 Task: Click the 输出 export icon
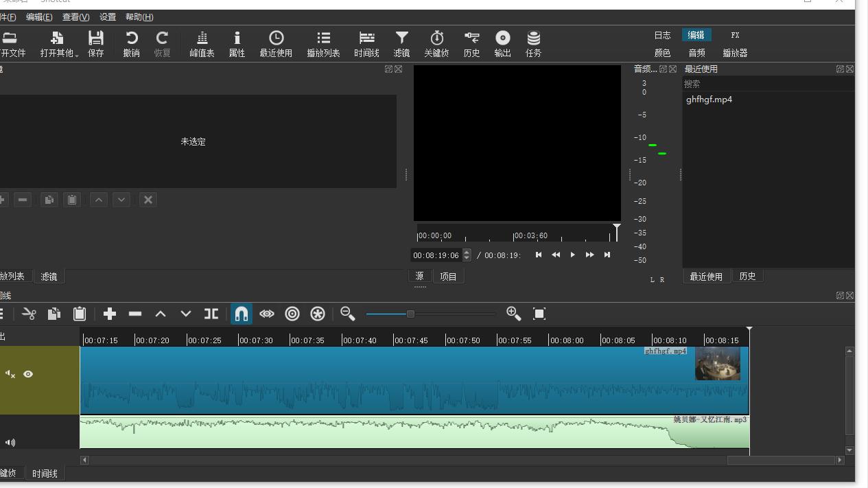tap(502, 44)
